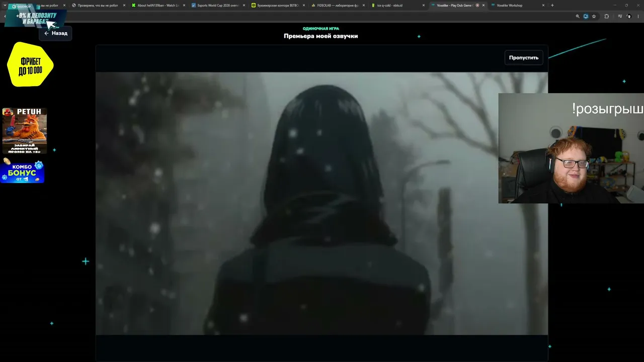Click the Премьера моей озвучки heading
This screenshot has width=644, height=362.
coord(321,36)
